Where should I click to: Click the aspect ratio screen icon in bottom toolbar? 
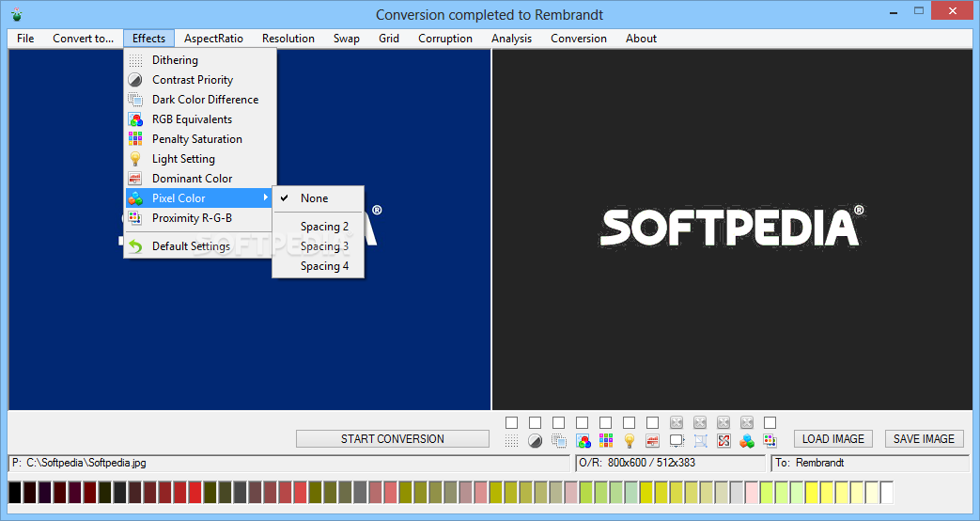pos(677,440)
